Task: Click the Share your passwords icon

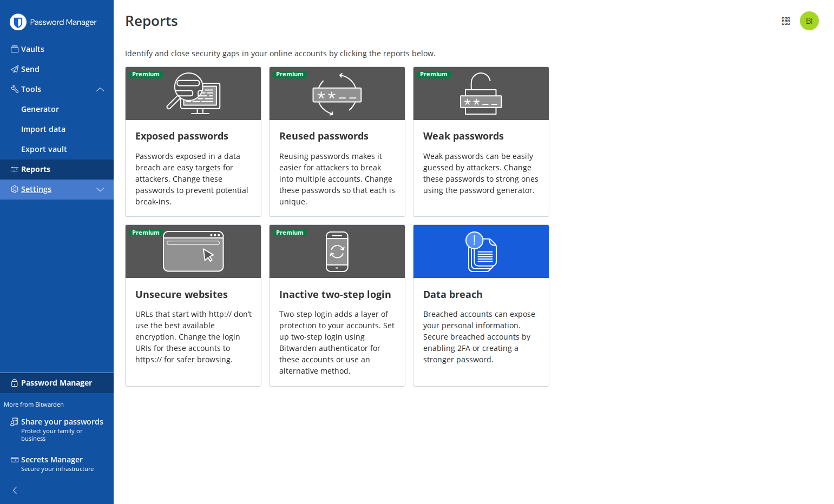Action: pos(15,422)
